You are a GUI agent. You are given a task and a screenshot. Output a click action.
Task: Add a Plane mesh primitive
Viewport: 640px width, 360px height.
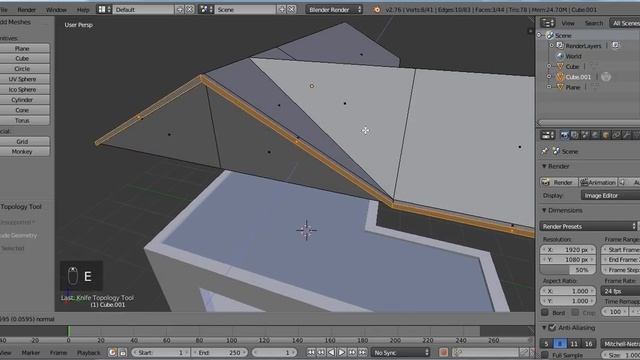tap(22, 49)
